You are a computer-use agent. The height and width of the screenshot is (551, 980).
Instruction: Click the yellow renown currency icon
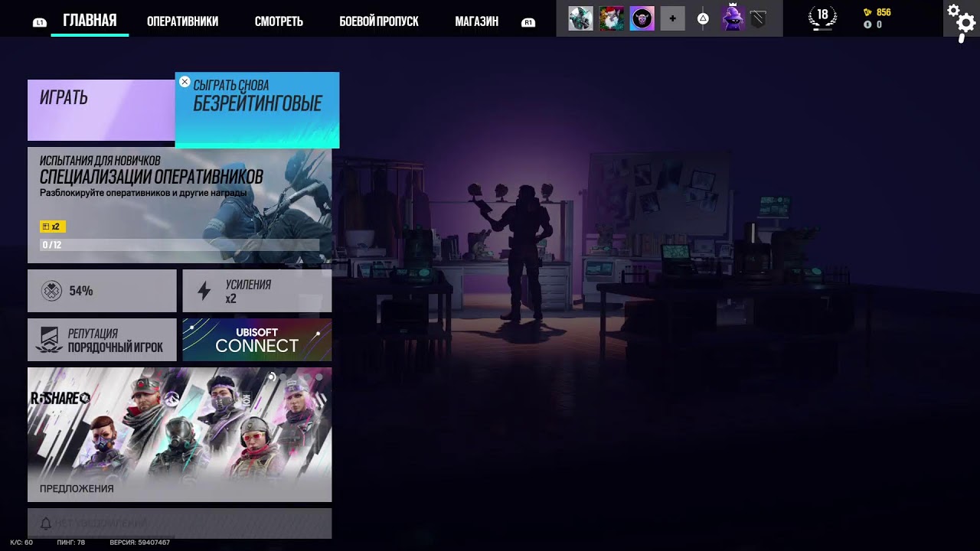(867, 12)
